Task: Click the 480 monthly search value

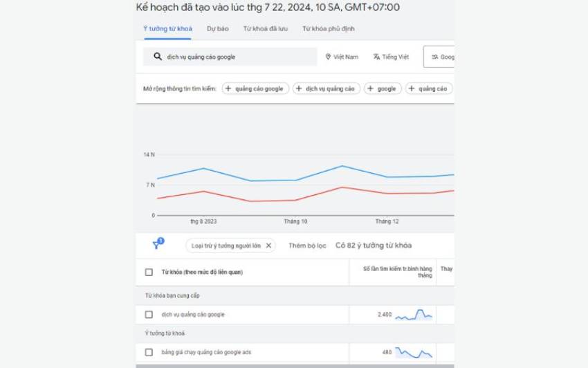Action: [387, 352]
